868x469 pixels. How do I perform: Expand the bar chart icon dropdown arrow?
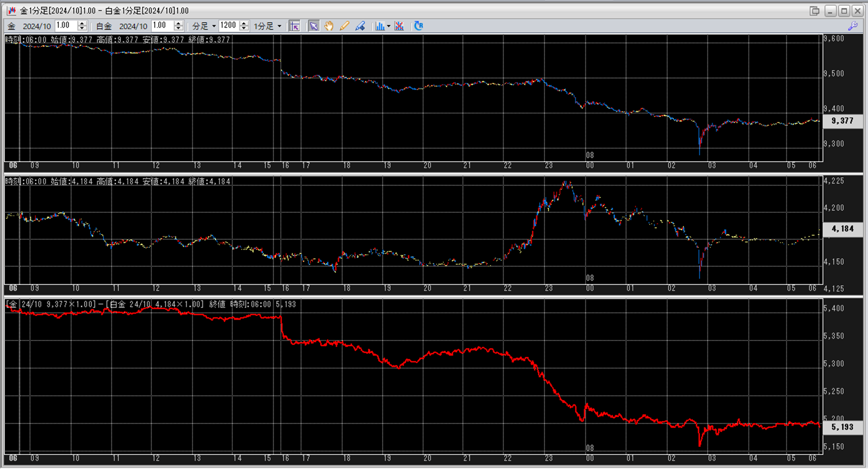[x=388, y=26]
